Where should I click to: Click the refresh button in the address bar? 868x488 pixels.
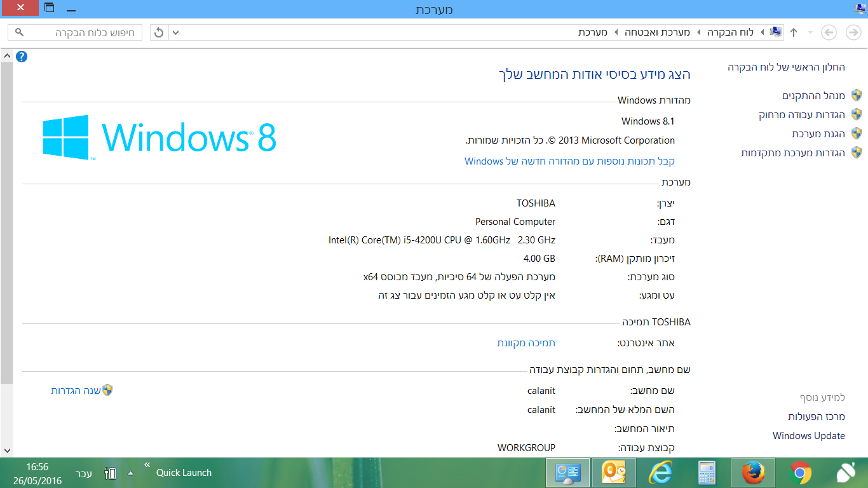pos(159,32)
